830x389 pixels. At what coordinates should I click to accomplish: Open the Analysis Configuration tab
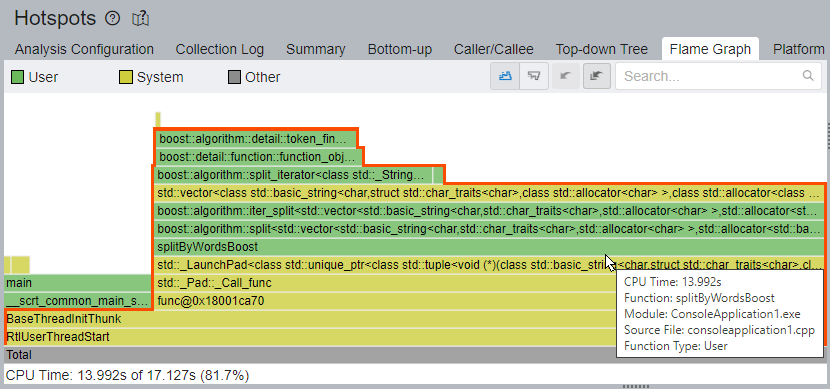[x=84, y=49]
